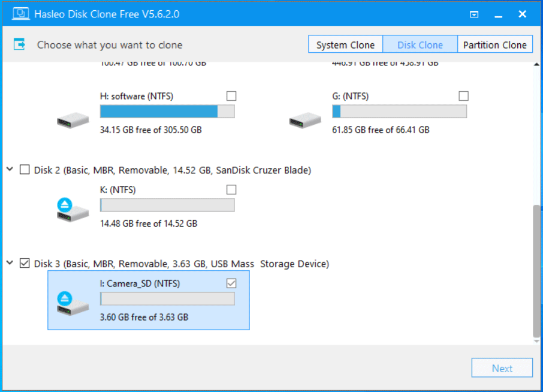Uncheck the Disk 3 USB Mass Storage checkbox

(x=25, y=263)
